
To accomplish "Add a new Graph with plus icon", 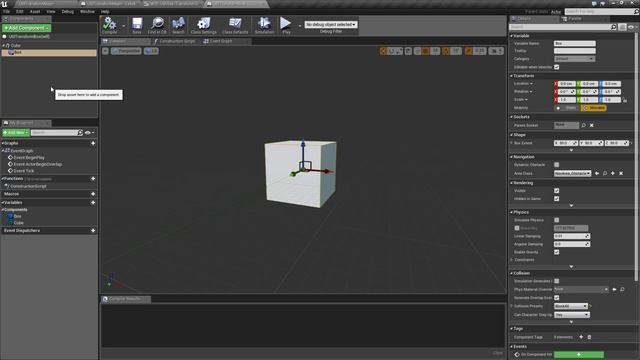I will point(93,143).
